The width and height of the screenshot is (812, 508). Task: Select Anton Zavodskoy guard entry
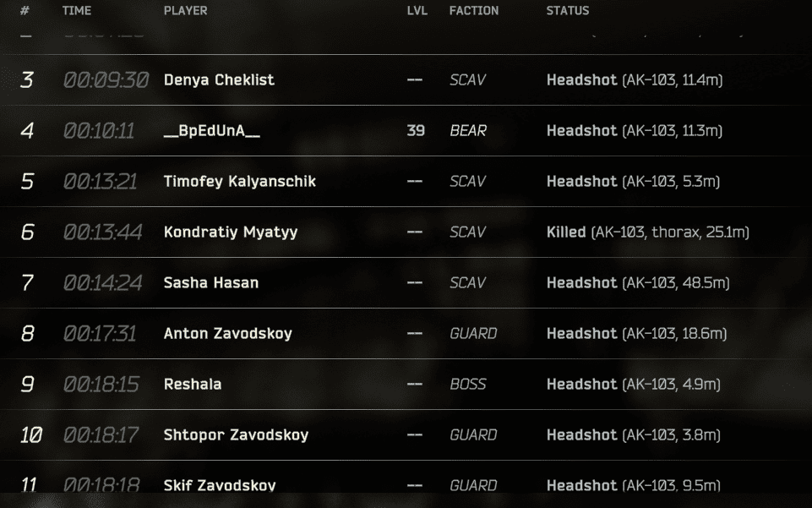click(x=228, y=334)
